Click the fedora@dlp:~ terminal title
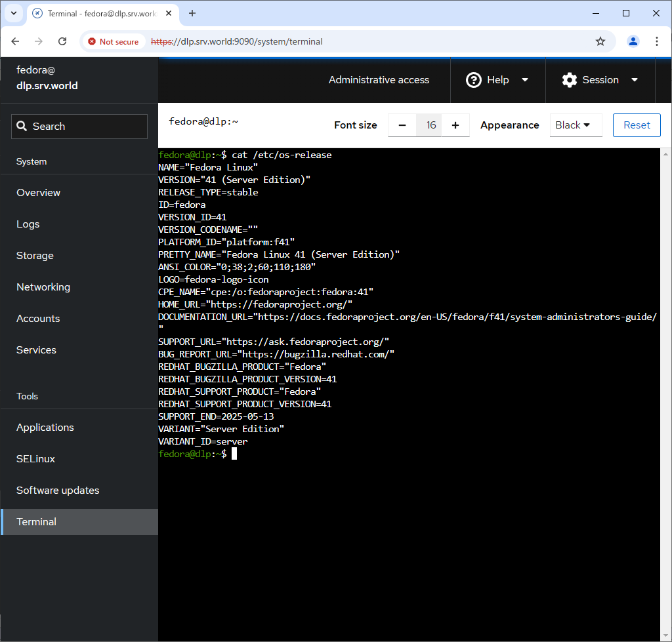 (203, 121)
